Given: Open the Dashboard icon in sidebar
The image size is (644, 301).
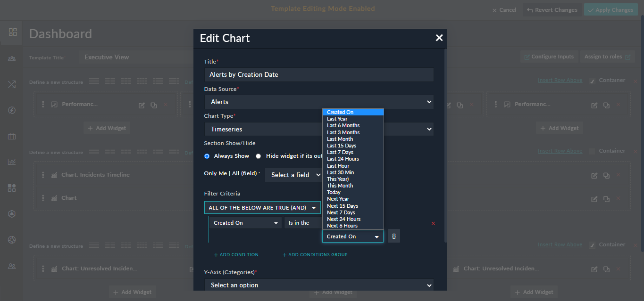Looking at the screenshot, I should coord(13,32).
